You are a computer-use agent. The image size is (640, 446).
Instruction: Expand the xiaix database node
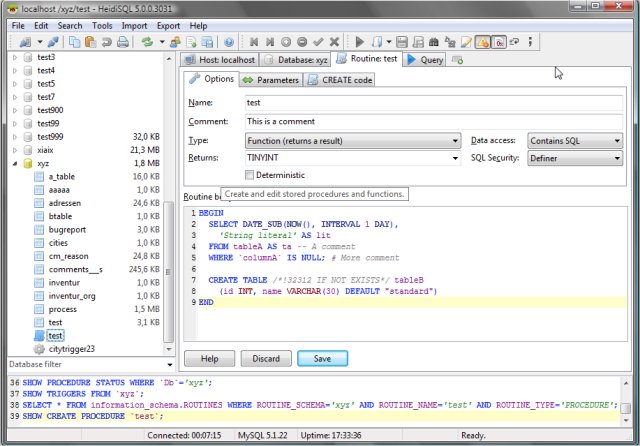pyautogui.click(x=14, y=149)
